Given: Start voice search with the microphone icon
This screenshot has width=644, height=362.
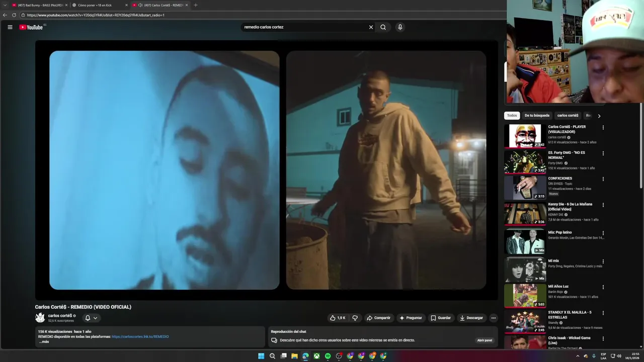Looking at the screenshot, I should point(400,27).
